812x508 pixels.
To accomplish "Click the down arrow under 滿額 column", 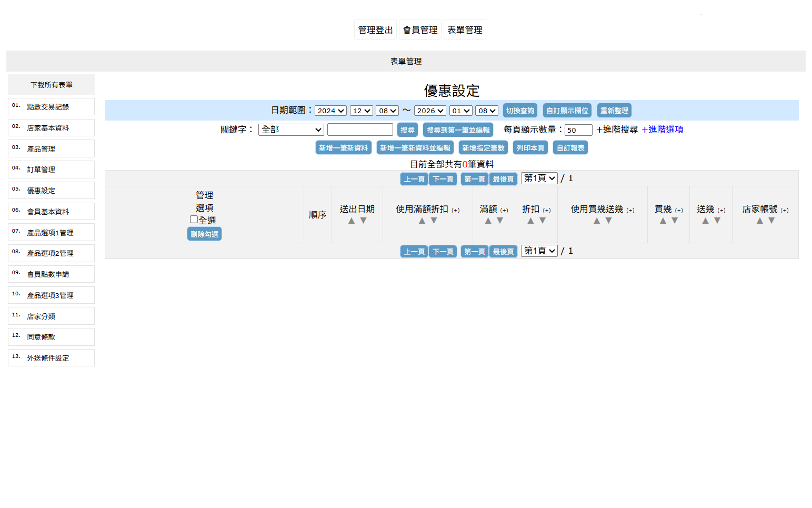I will click(x=500, y=221).
